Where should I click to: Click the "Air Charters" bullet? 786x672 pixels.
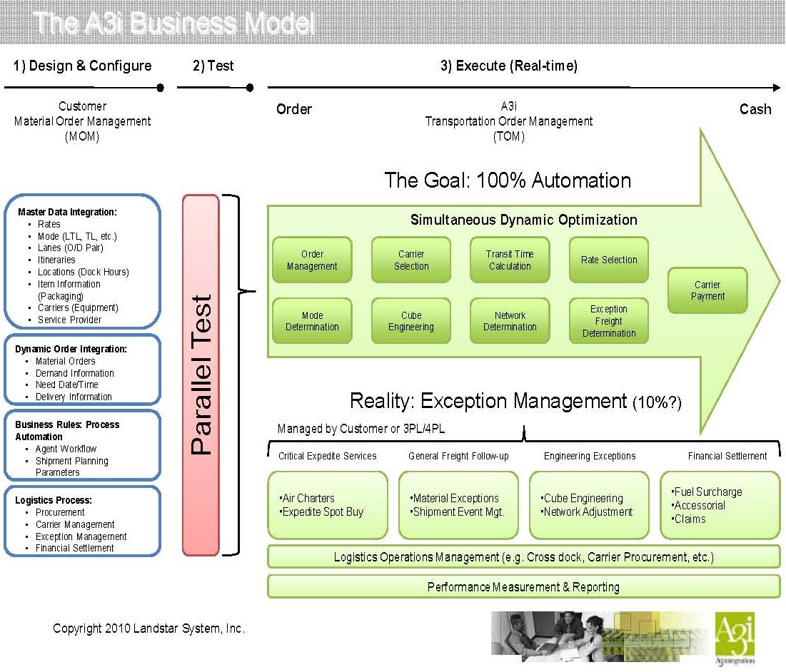tap(307, 498)
